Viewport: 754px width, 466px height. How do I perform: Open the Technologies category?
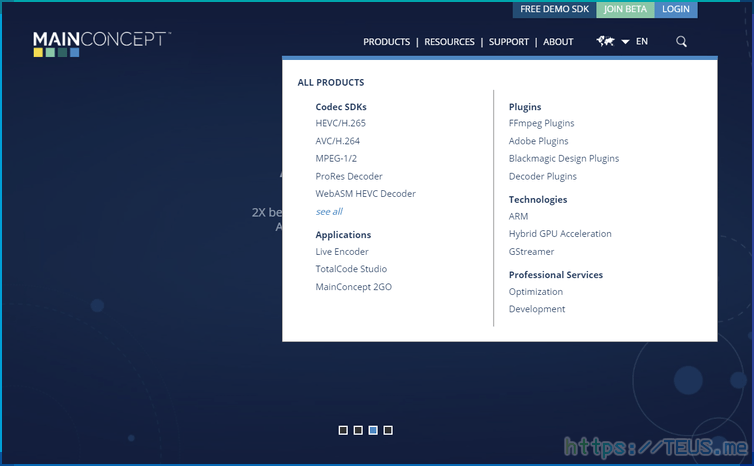click(538, 200)
